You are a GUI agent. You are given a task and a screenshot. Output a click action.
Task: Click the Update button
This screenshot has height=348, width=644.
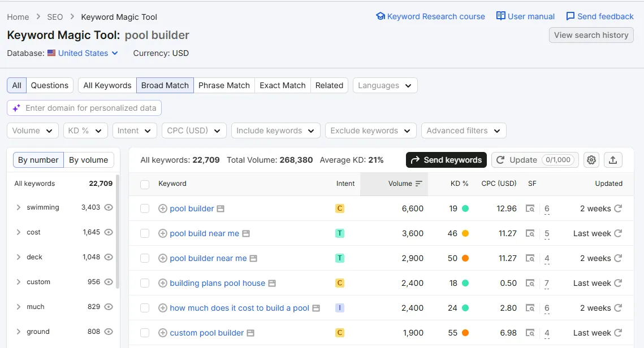(x=535, y=160)
